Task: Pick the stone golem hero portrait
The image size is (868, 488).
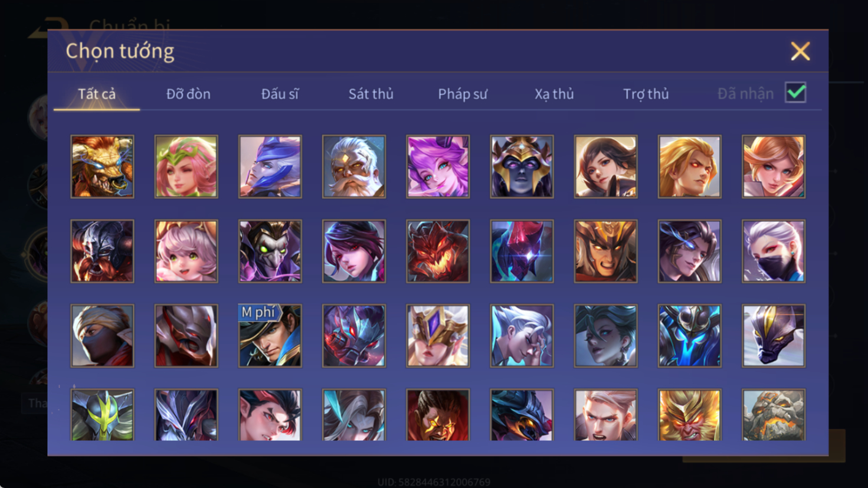Action: coord(774,415)
